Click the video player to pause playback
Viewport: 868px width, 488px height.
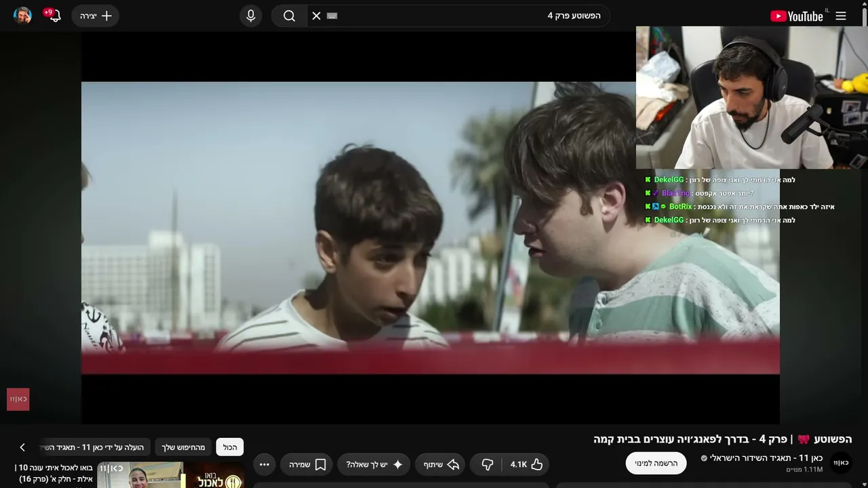pyautogui.click(x=431, y=228)
